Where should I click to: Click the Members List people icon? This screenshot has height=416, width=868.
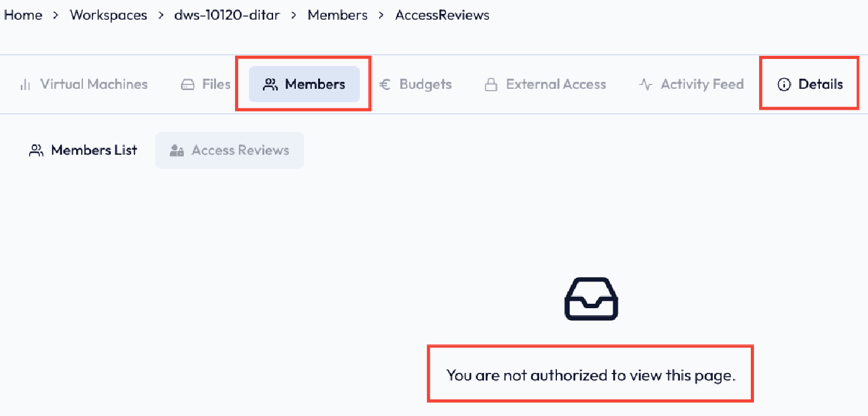tap(37, 150)
